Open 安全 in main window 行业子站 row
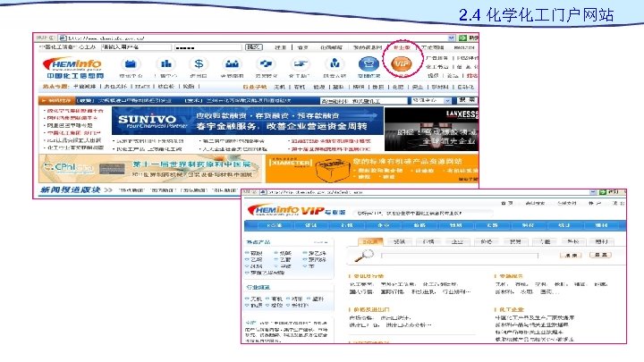The image size is (644, 362). (x=418, y=87)
